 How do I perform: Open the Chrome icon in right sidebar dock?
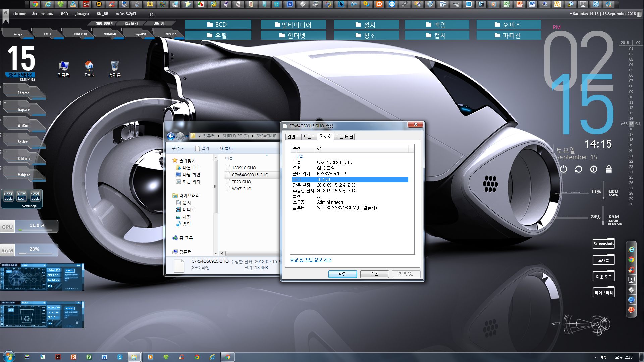pyautogui.click(x=631, y=260)
